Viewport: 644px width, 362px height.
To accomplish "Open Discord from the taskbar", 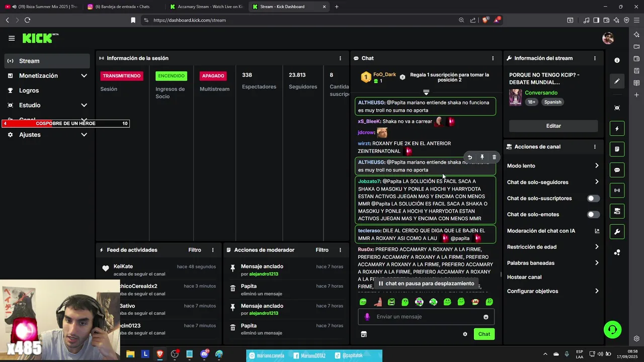I will click(204, 354).
